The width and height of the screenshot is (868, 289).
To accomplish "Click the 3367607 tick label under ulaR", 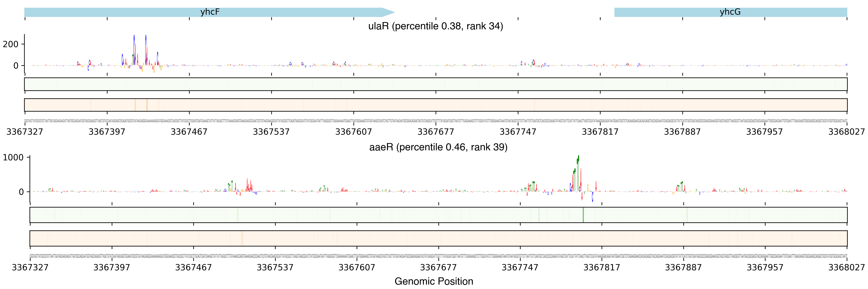I will click(353, 132).
